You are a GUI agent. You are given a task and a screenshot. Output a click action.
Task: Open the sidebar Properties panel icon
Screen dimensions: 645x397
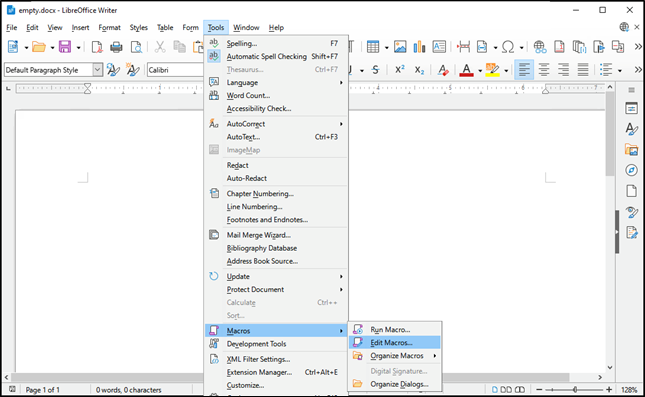pos(631,108)
